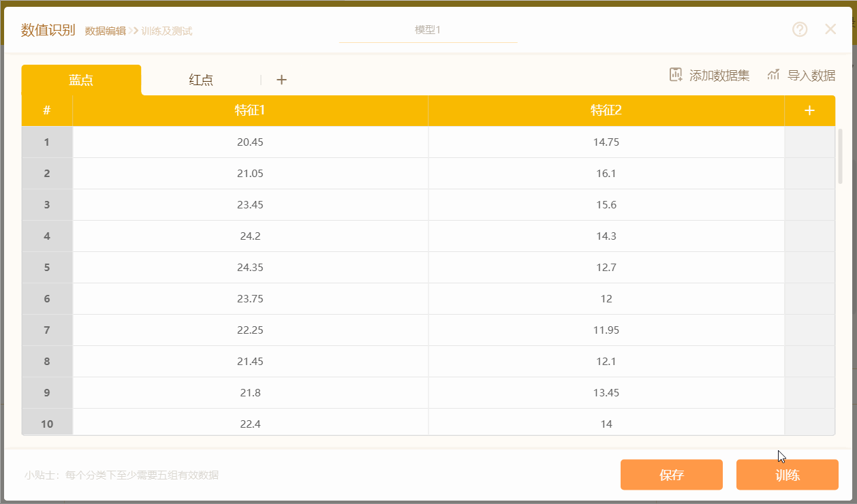Click the 导入数据 import icon
The image size is (857, 504).
(x=773, y=75)
